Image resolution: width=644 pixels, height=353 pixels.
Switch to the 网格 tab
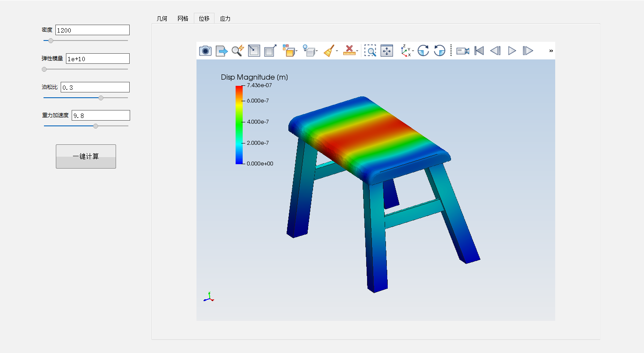pos(183,18)
